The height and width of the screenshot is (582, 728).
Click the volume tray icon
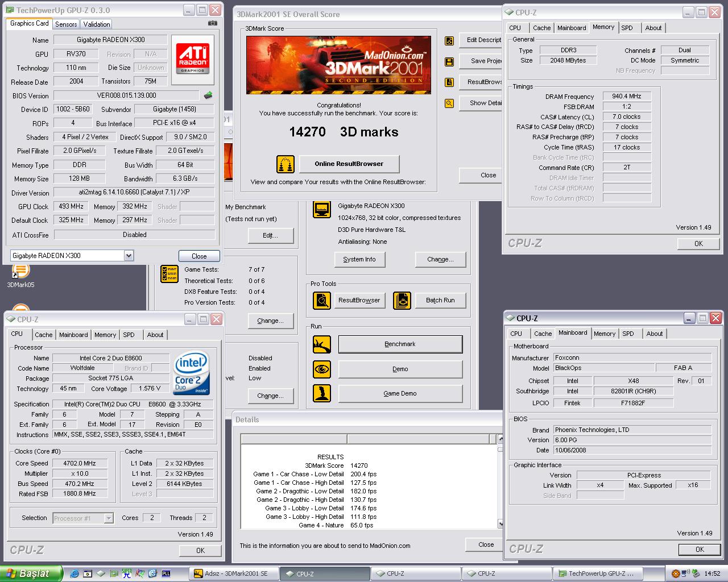click(x=686, y=573)
